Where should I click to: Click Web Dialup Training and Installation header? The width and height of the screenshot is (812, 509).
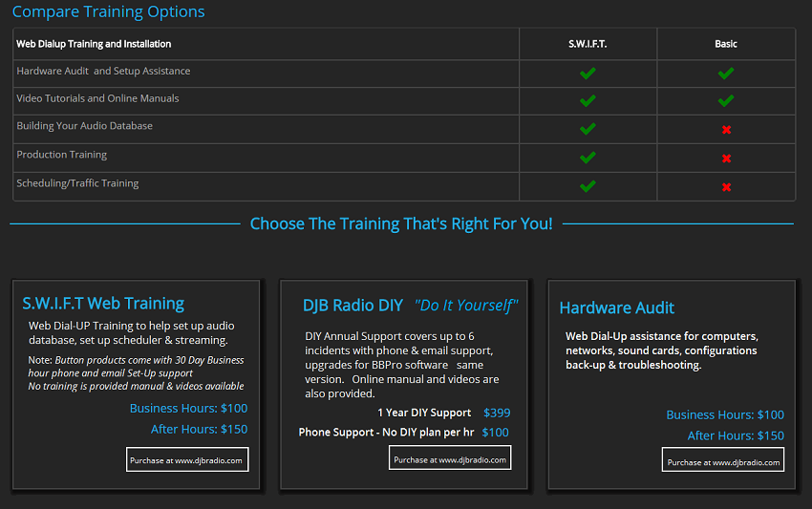pos(94,44)
